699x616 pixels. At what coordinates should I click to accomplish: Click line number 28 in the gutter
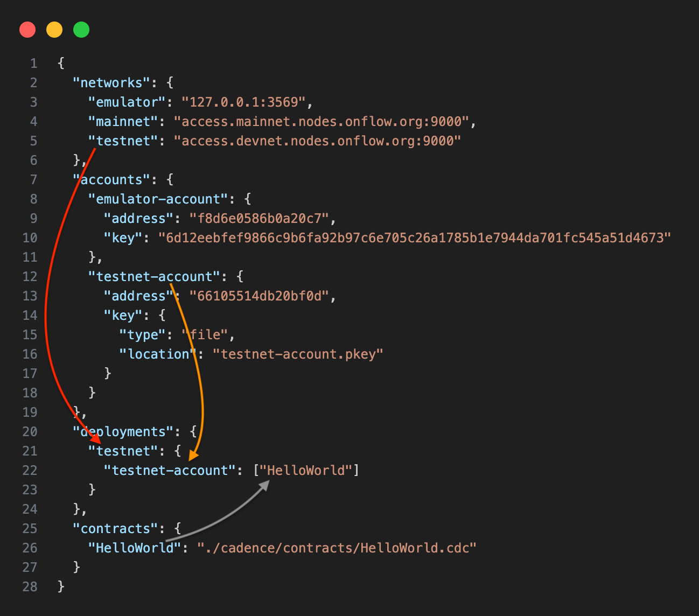(30, 587)
